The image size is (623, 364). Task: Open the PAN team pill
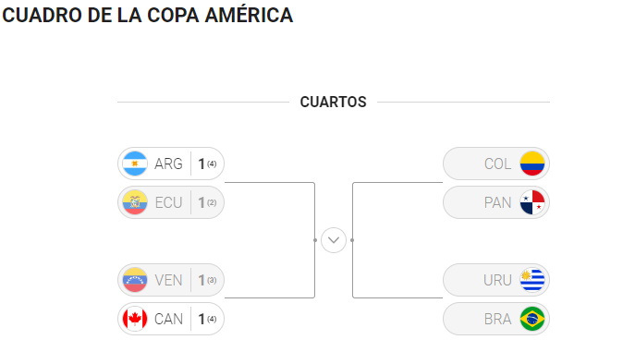(496, 202)
